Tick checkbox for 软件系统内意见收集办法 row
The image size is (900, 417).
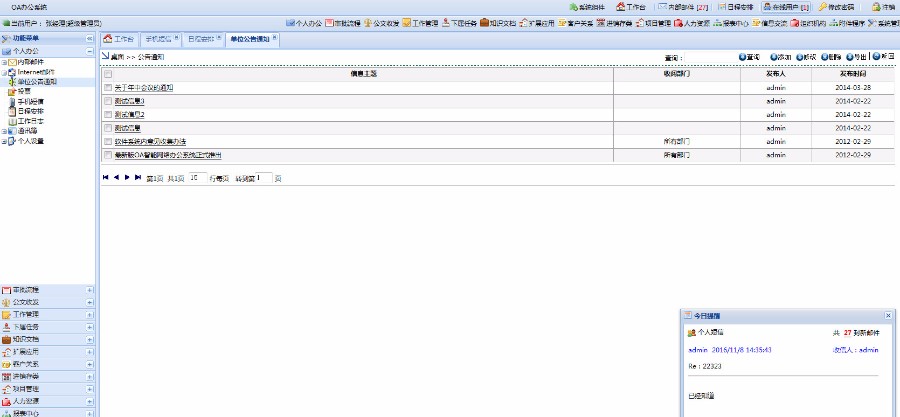107,141
